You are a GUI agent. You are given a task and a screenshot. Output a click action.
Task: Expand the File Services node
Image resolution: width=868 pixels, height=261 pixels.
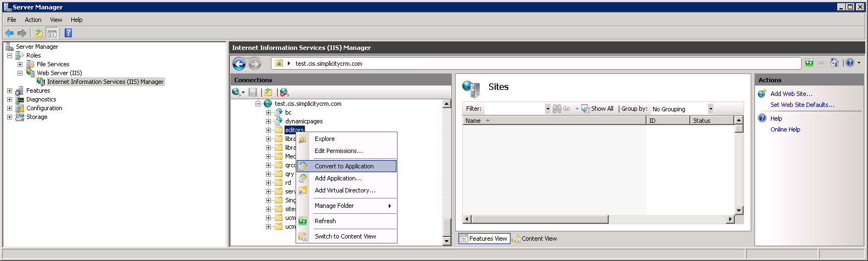click(20, 64)
